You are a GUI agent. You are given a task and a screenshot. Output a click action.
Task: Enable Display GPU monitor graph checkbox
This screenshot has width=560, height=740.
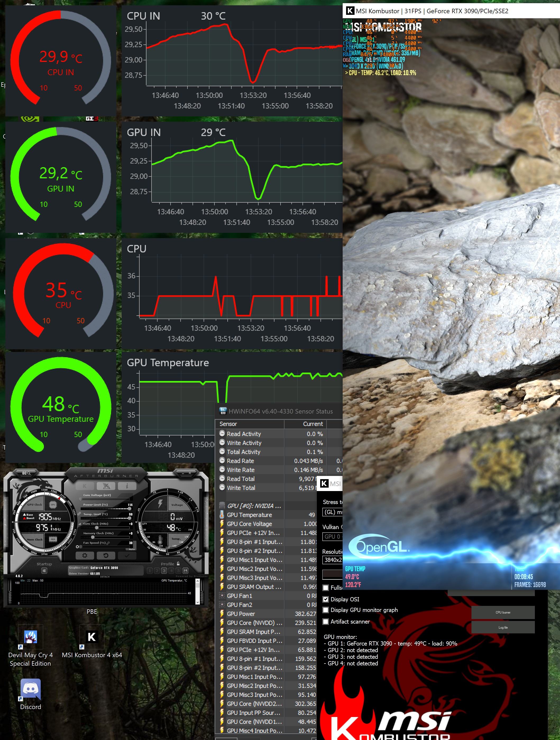[326, 610]
